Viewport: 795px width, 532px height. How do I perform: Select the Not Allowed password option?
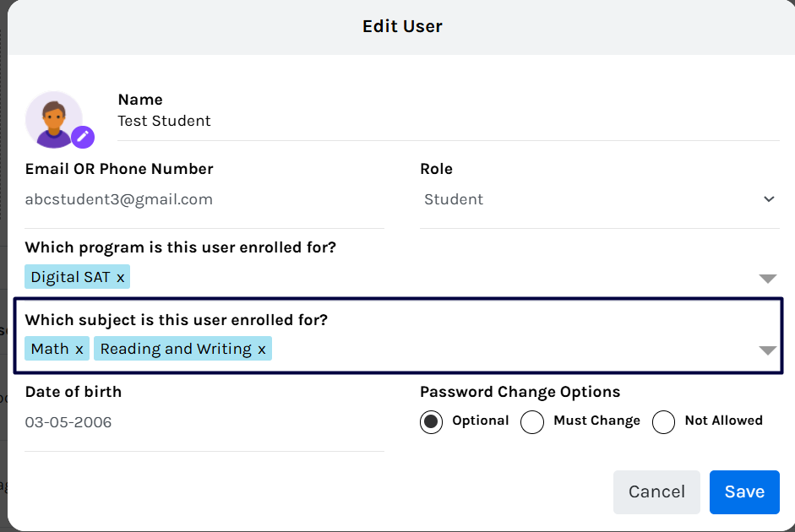(663, 421)
